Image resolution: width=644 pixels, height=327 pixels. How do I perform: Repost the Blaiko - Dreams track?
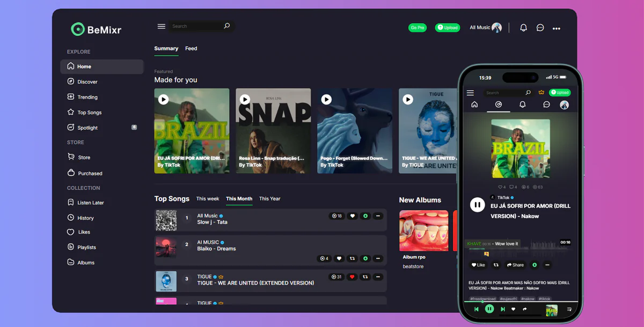352,258
